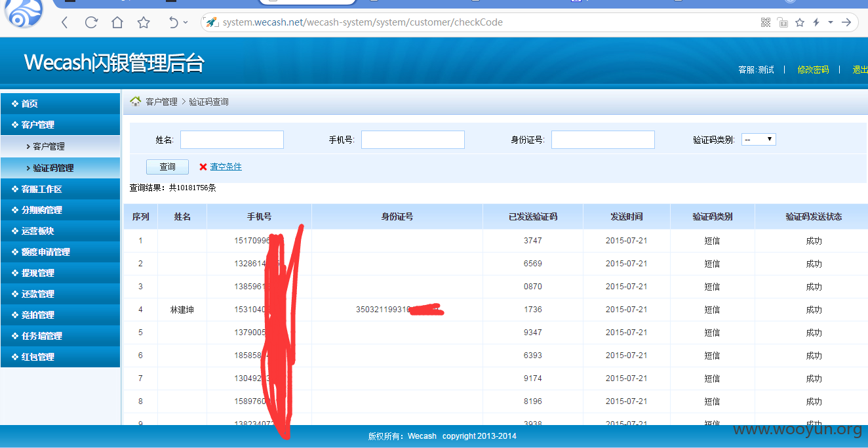This screenshot has width=868, height=448.
Task: Click the 验证码类别 column header
Action: click(x=713, y=216)
